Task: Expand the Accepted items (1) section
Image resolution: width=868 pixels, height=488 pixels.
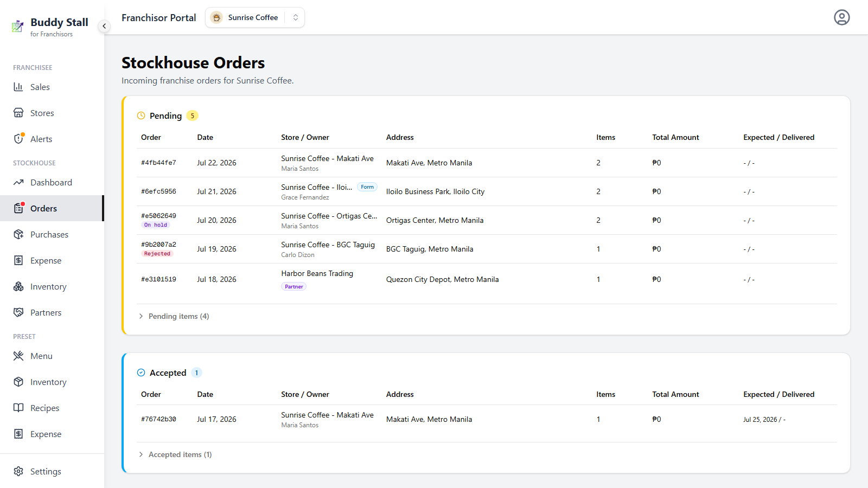Action: coord(175,454)
